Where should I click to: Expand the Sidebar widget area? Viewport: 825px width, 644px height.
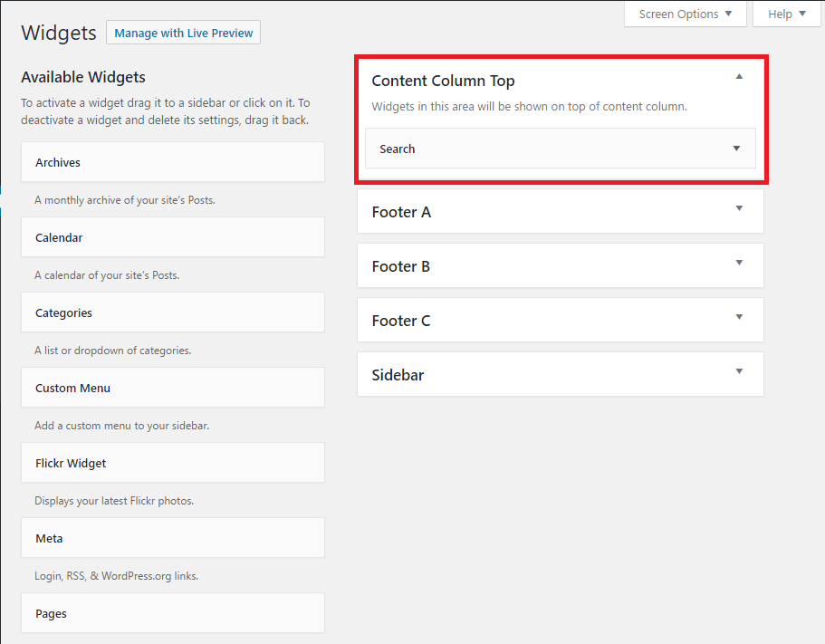tap(739, 372)
